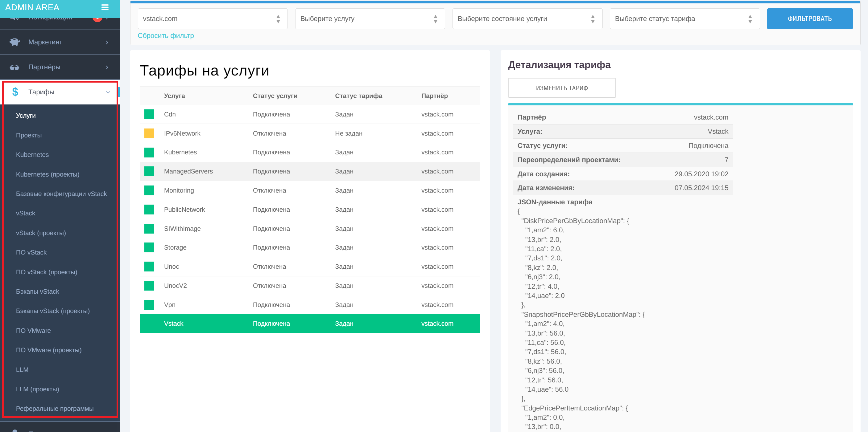Click the Статус тарифа column header
868x432 pixels.
coord(358,96)
